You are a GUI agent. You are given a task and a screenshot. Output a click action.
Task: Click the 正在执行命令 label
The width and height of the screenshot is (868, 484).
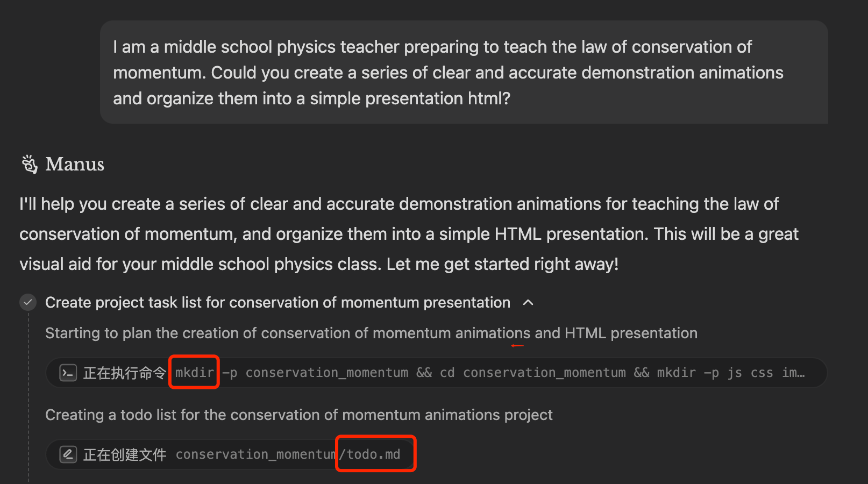124,373
